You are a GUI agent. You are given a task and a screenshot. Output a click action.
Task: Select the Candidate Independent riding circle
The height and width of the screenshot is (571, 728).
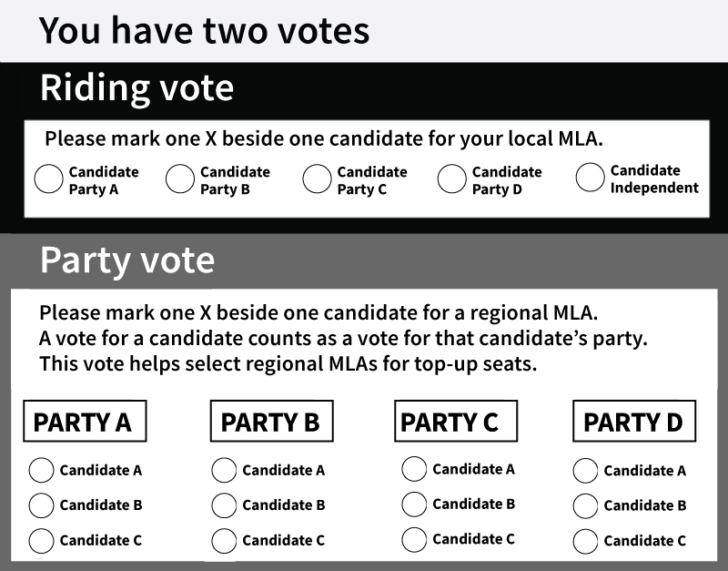[x=590, y=177]
